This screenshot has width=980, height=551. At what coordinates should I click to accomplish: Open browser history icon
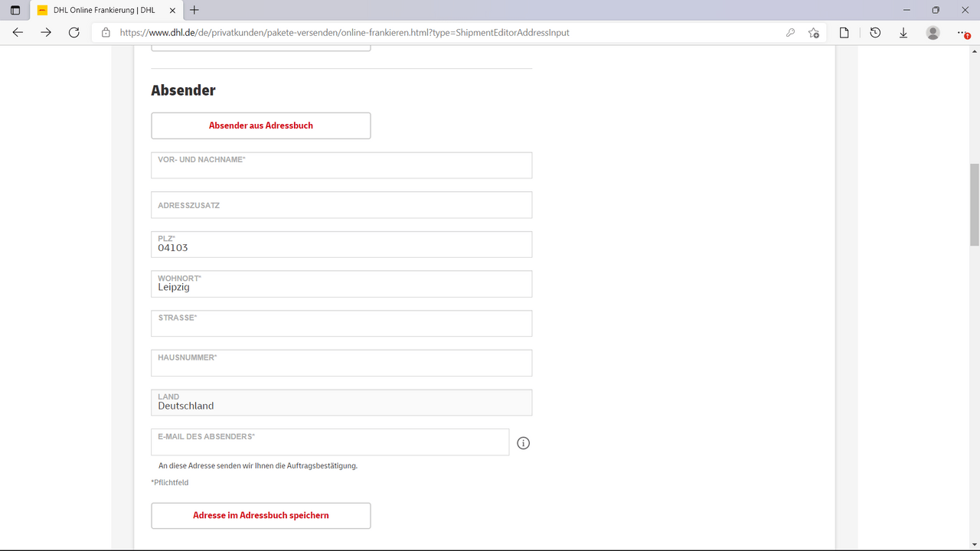pyautogui.click(x=875, y=33)
